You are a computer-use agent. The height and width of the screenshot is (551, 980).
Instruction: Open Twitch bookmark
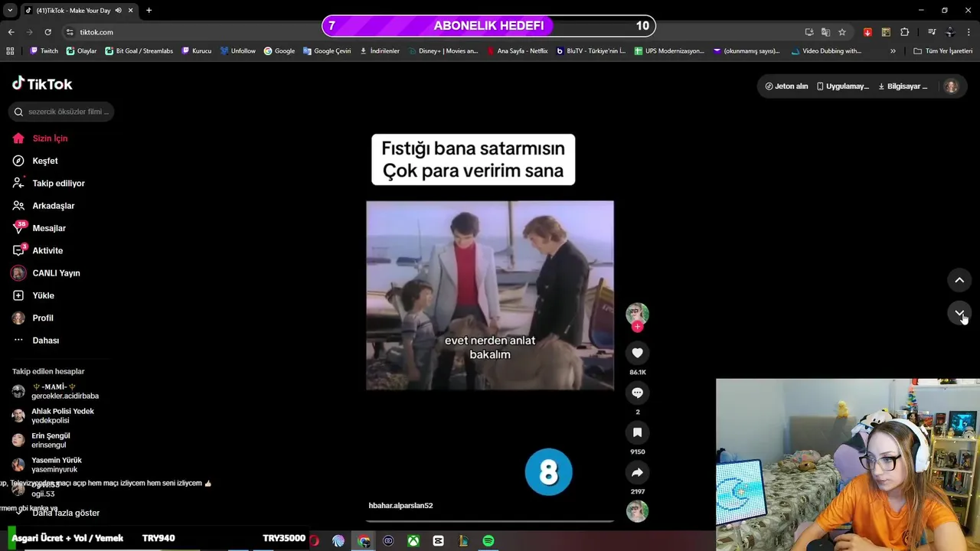pyautogui.click(x=44, y=51)
